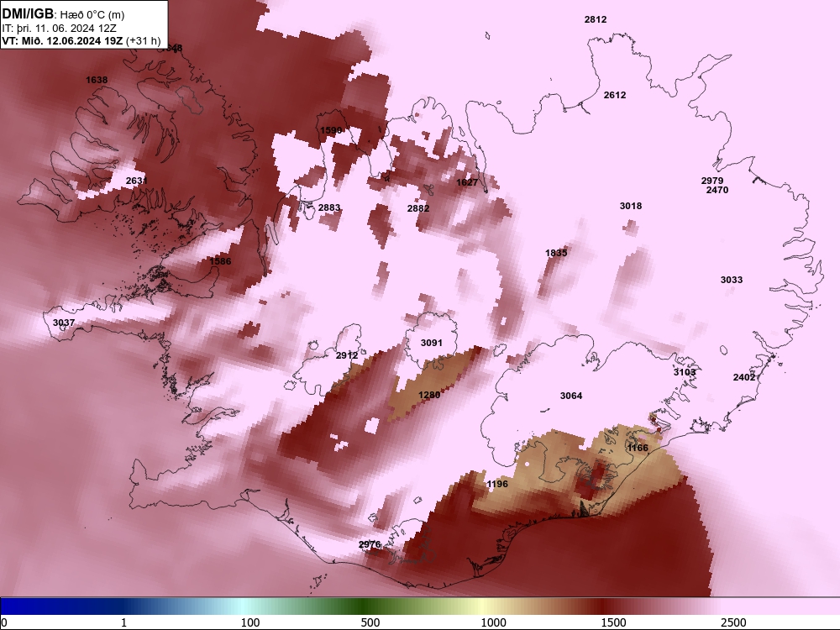
Task: Click the 3091 glacier value
Action: (431, 343)
